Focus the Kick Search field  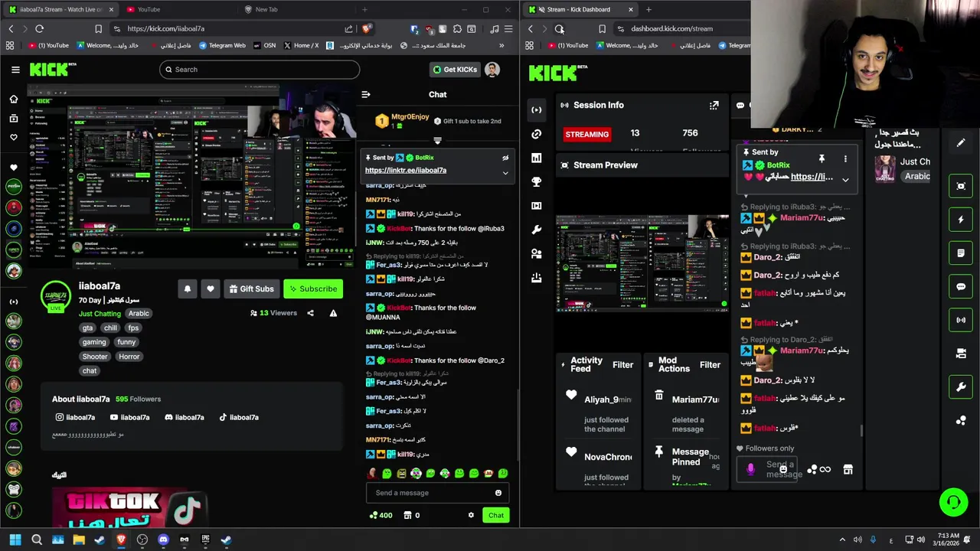tap(260, 70)
